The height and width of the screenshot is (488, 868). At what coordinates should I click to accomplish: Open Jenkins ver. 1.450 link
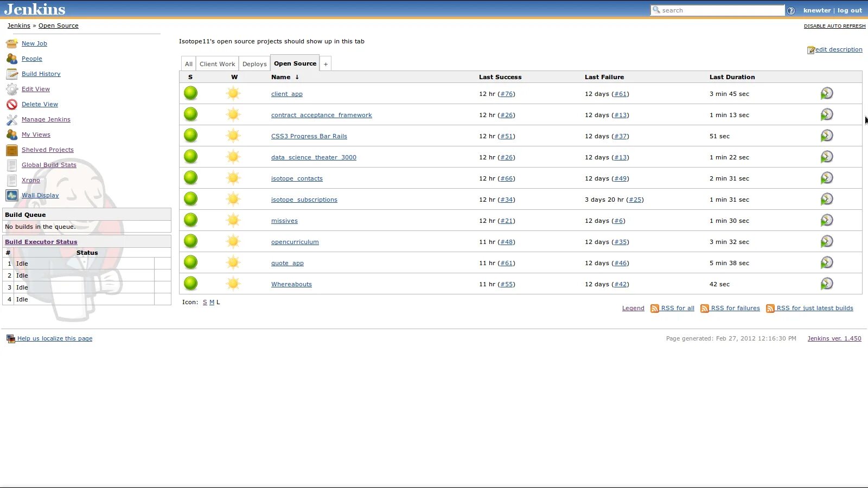click(834, 338)
